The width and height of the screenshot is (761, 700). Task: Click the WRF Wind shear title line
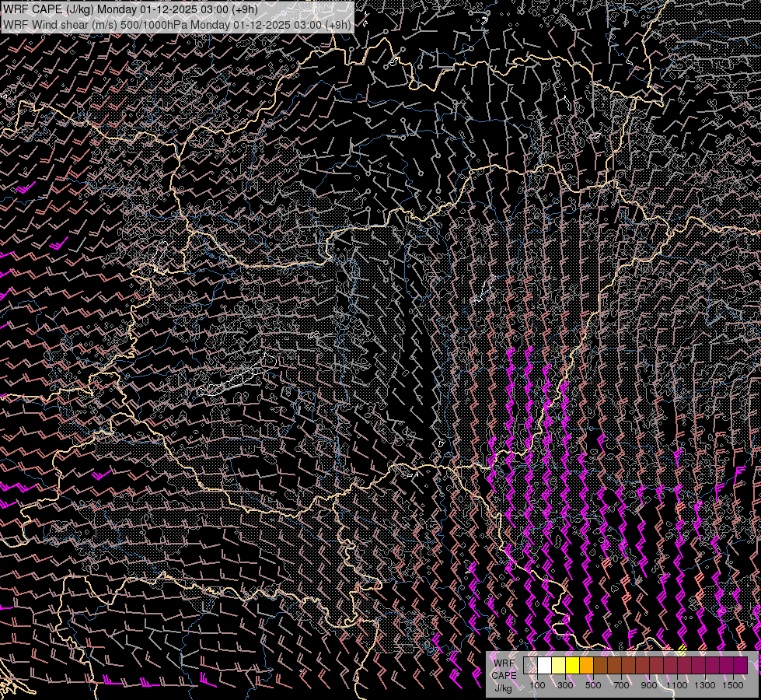(x=176, y=24)
